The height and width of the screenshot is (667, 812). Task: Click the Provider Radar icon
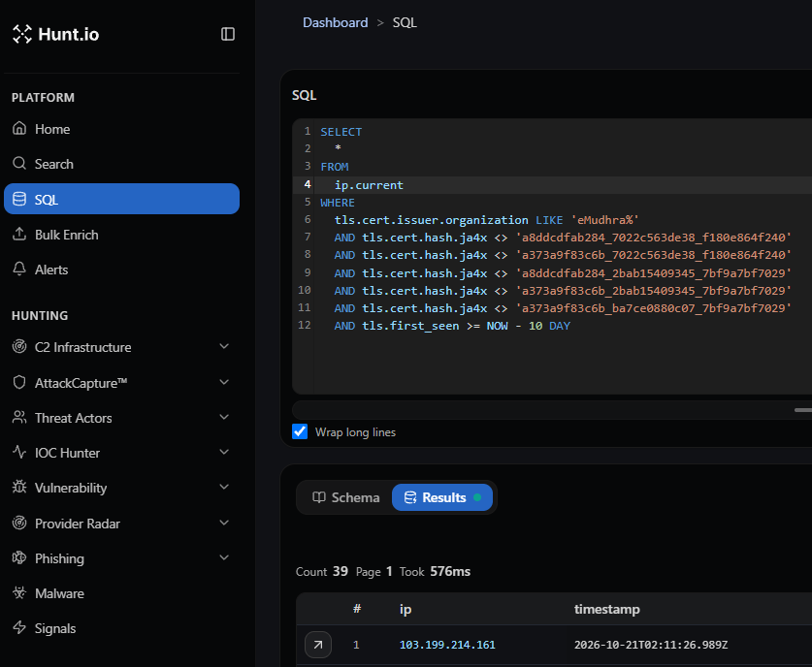pyautogui.click(x=19, y=524)
